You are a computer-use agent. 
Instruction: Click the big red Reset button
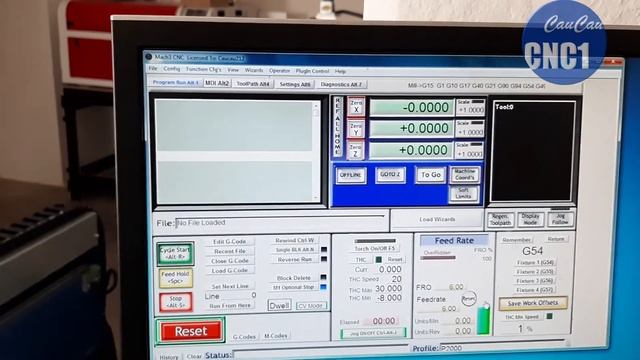point(191,331)
